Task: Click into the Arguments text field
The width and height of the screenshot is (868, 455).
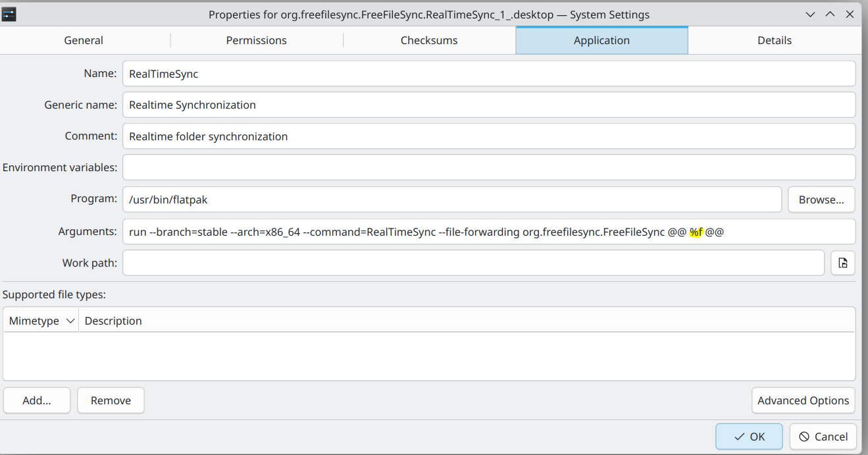Action: [489, 231]
